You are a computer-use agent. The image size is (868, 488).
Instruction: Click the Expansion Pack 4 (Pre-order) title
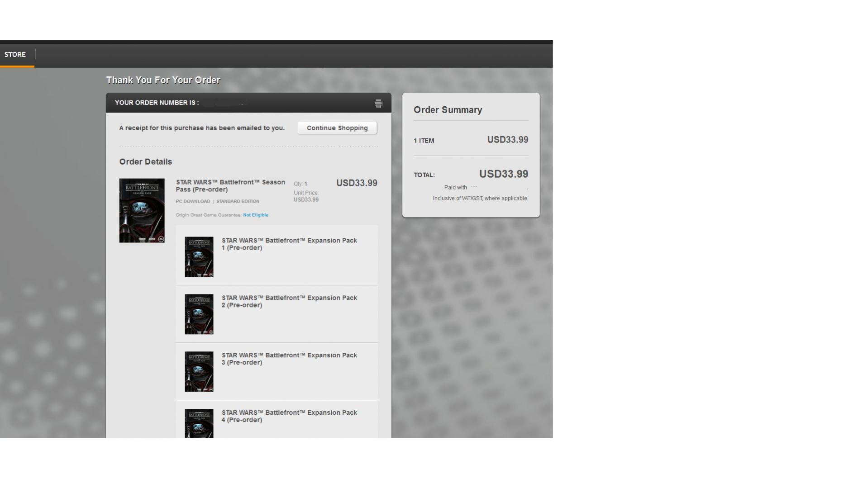tap(289, 417)
